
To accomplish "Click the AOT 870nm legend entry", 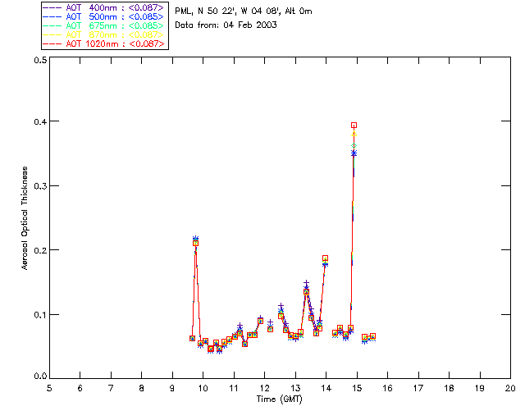I will [x=105, y=34].
